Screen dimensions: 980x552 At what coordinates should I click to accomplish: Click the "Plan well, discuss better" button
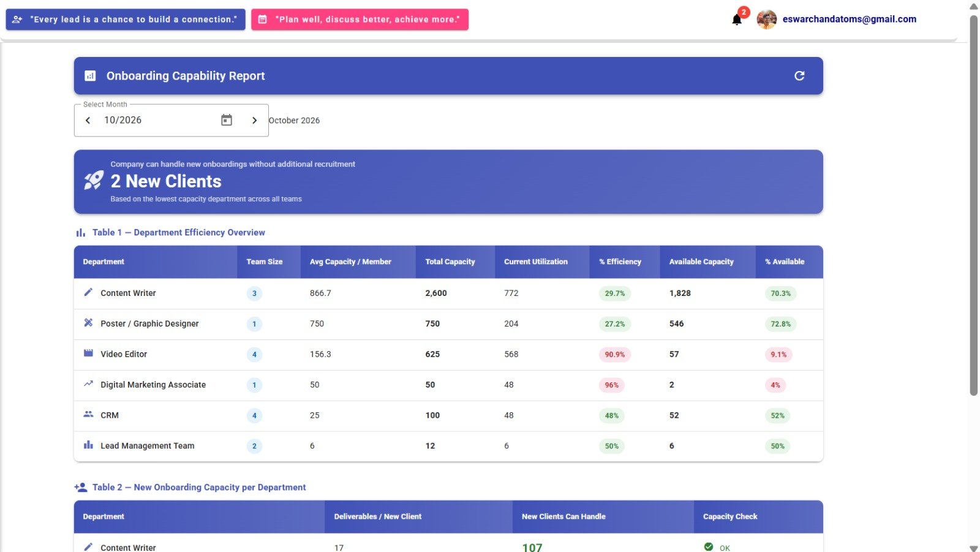pyautogui.click(x=360, y=20)
